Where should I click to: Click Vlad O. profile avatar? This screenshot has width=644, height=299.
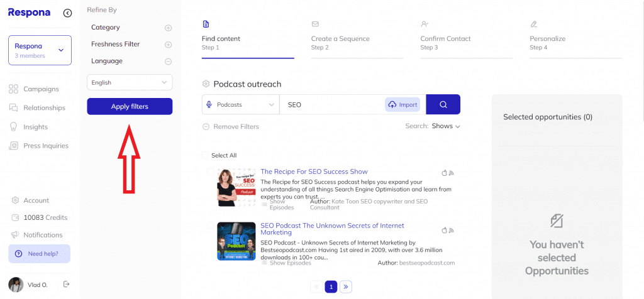tap(16, 285)
